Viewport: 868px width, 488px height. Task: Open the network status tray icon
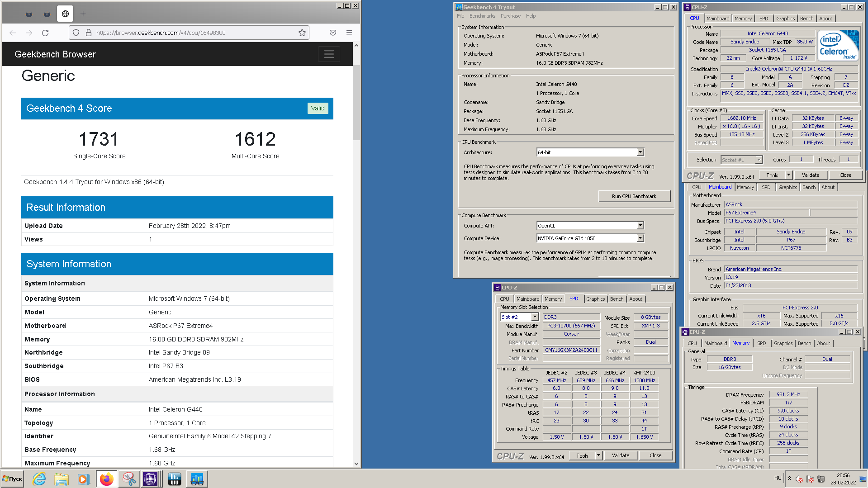coord(821,479)
